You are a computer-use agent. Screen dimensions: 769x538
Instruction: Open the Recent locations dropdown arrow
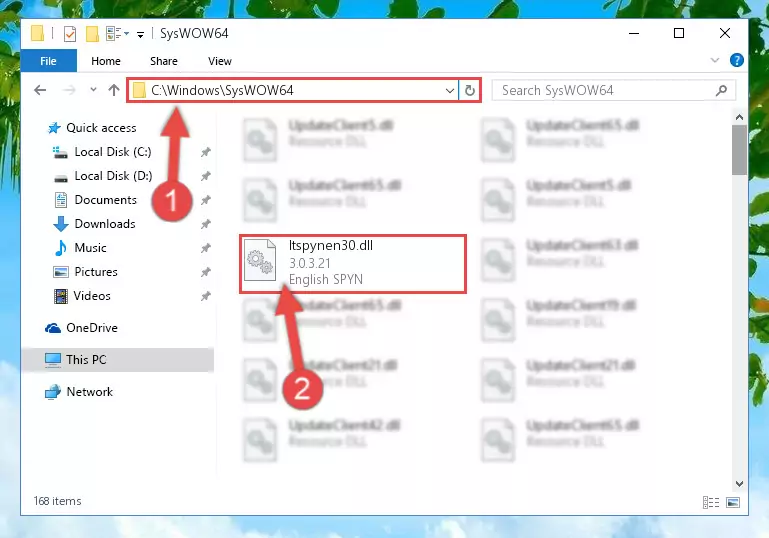[x=93, y=90]
